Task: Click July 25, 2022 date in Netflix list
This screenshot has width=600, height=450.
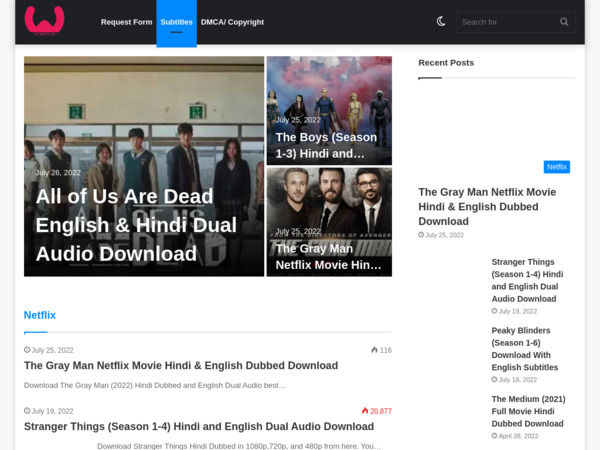Action: [49, 350]
